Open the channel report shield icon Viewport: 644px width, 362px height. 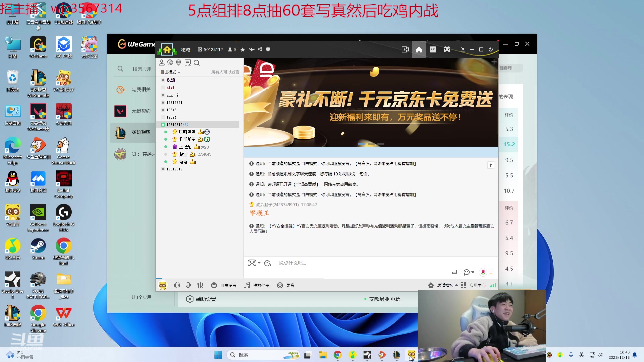tap(268, 50)
